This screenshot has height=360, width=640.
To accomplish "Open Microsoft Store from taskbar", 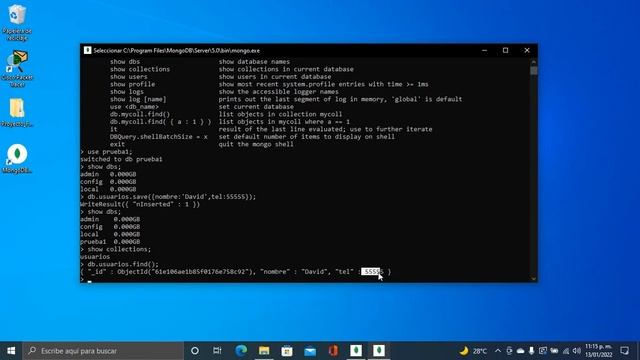I will pos(287,351).
